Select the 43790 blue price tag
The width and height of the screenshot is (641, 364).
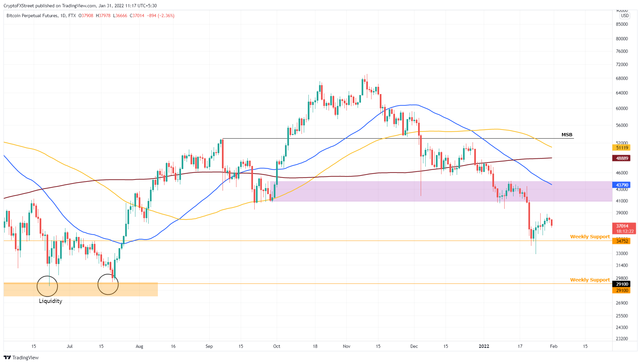coord(622,185)
